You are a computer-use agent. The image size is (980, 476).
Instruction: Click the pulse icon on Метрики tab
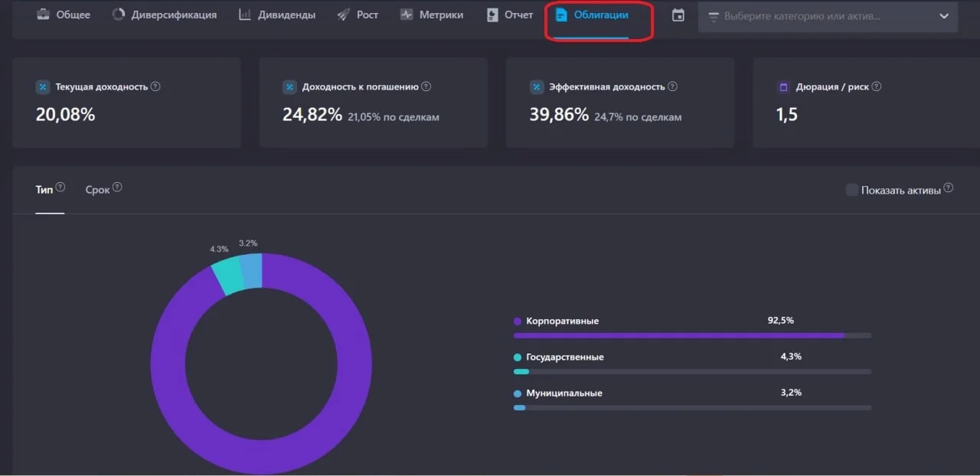click(x=407, y=15)
